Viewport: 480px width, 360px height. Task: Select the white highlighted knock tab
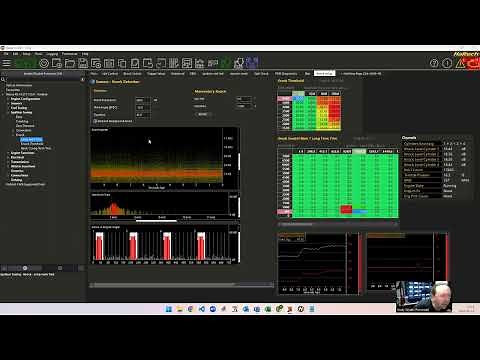324,73
